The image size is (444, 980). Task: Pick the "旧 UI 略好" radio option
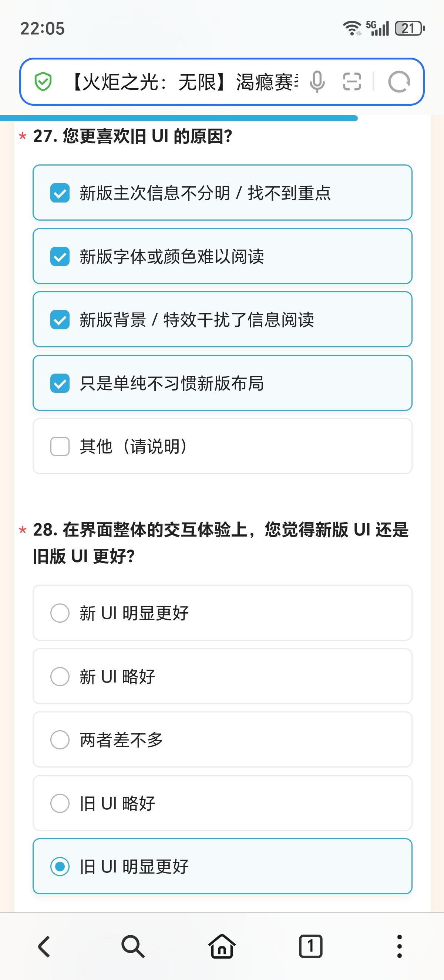pos(60,803)
